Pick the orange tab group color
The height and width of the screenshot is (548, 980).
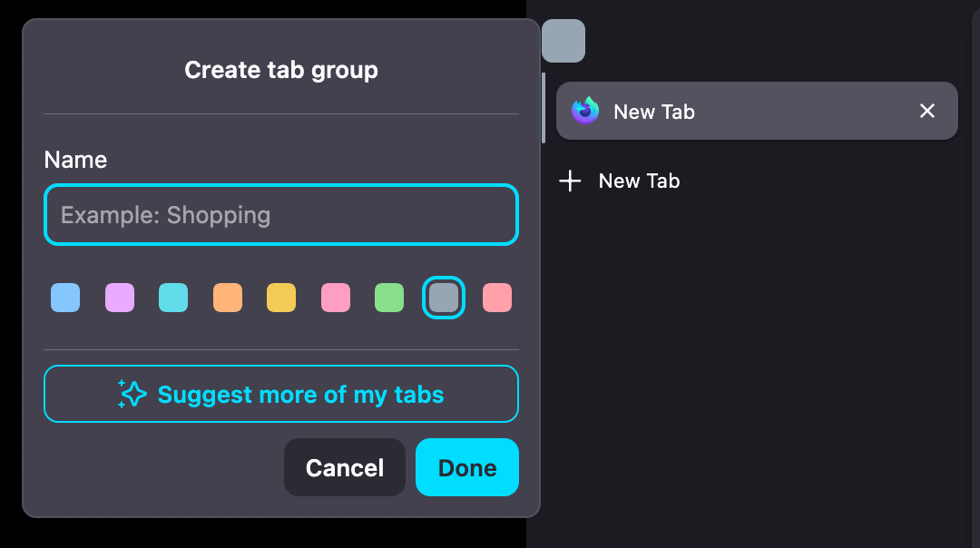[x=228, y=298]
